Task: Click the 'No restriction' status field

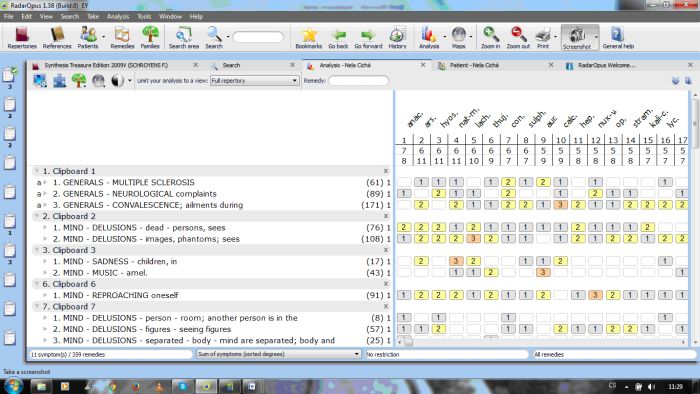Action: pyautogui.click(x=446, y=354)
